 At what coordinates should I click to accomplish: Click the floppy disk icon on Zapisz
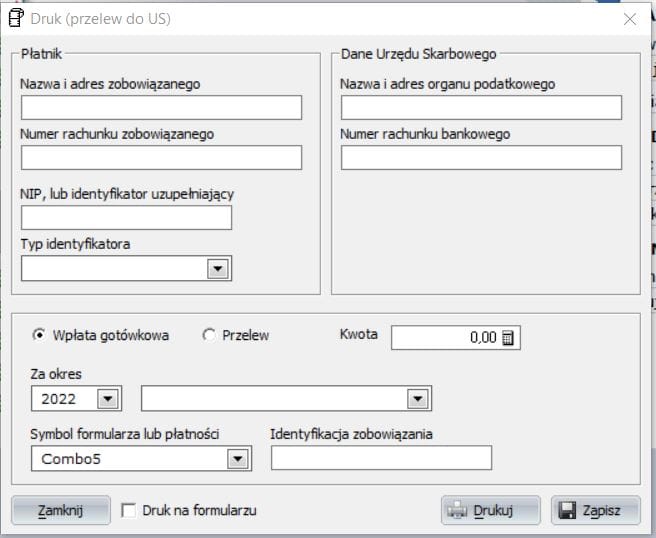click(x=567, y=511)
